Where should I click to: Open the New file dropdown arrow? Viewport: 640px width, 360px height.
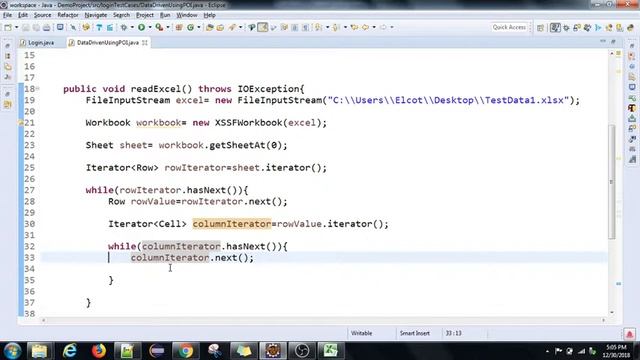tap(16, 27)
